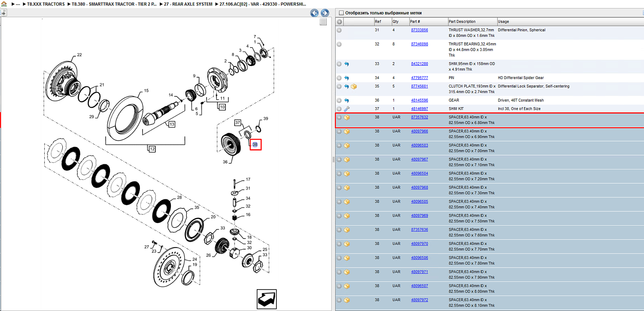This screenshot has height=311, width=644.
Task: Go to the home page icon
Action: tap(4, 4)
